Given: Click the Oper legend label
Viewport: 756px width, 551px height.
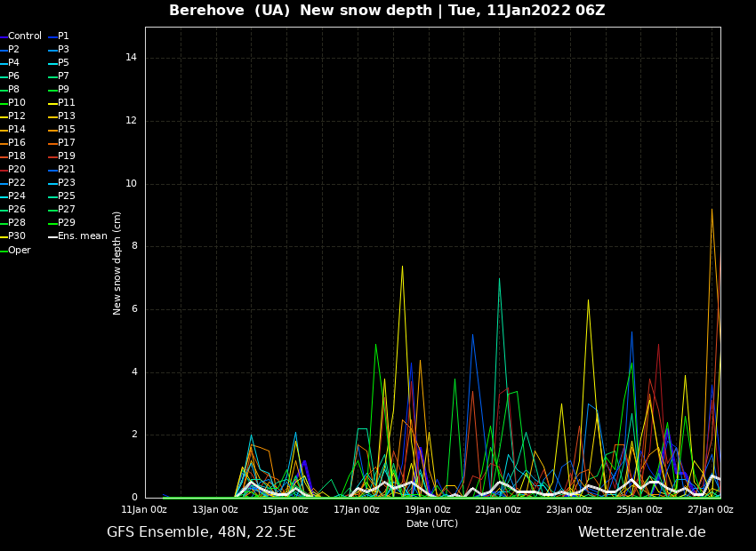Looking at the screenshot, I should pos(19,251).
